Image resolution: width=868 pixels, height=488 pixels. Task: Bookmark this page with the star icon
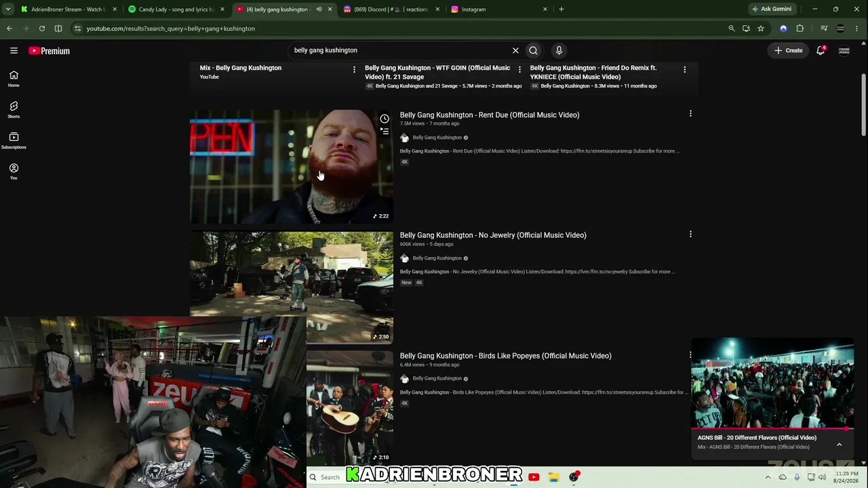tap(761, 28)
